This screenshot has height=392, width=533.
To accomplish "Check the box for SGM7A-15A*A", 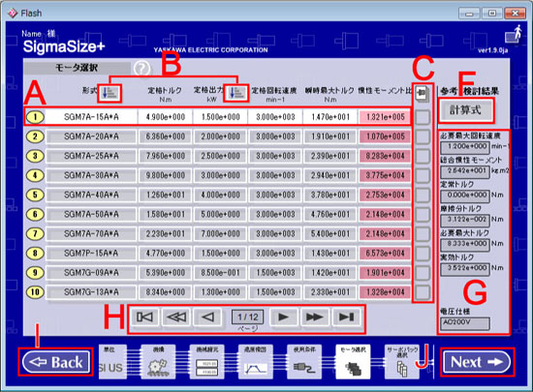I will pos(423,117).
